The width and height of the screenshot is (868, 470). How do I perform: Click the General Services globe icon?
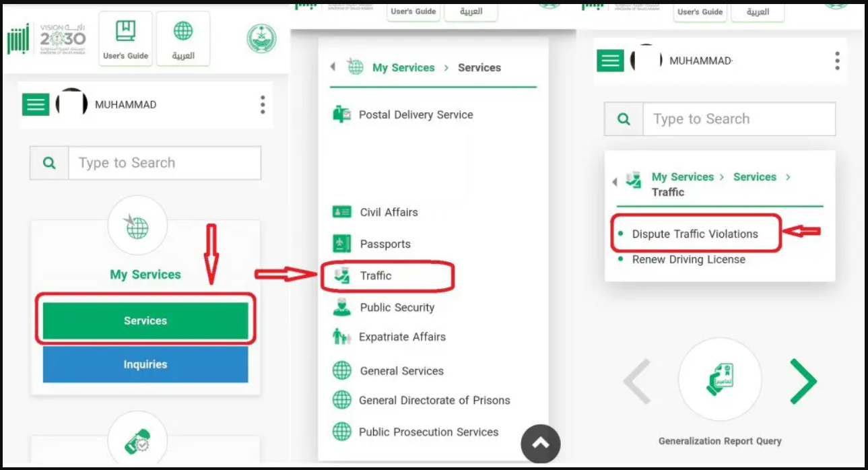pyautogui.click(x=342, y=370)
